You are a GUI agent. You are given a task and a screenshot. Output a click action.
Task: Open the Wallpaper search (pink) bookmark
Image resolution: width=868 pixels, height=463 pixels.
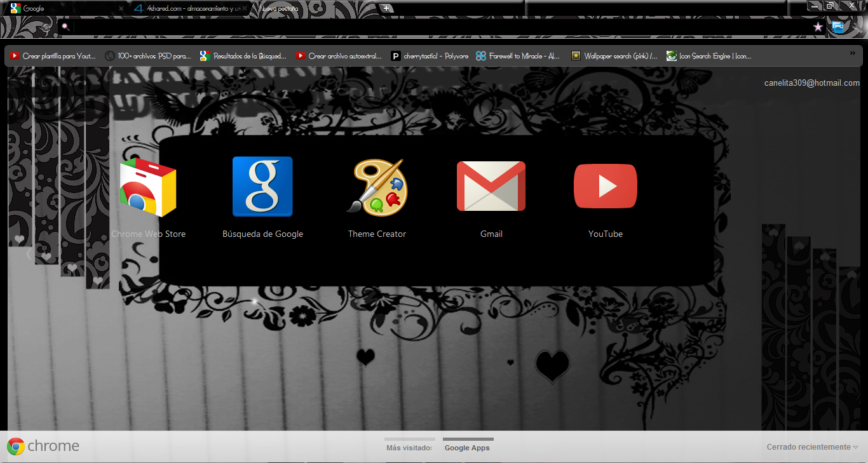[614, 56]
